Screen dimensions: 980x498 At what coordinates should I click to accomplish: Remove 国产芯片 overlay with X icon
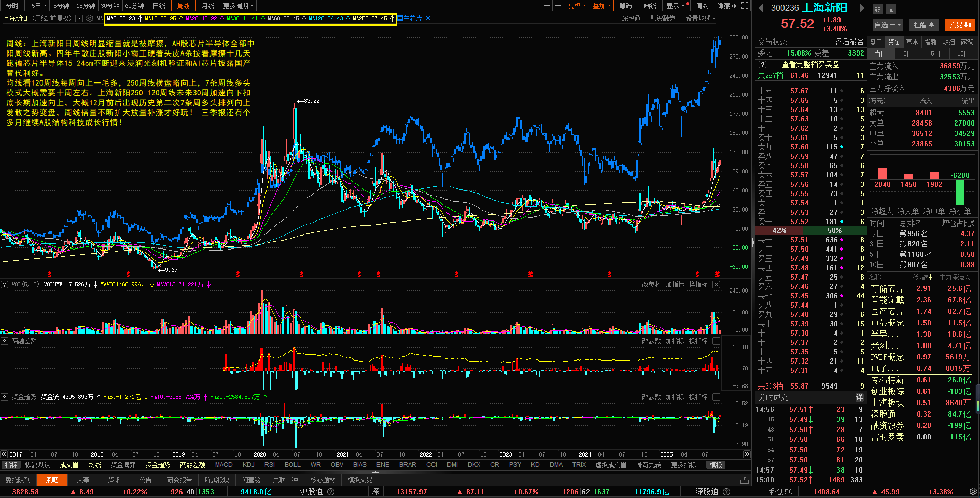point(428,18)
